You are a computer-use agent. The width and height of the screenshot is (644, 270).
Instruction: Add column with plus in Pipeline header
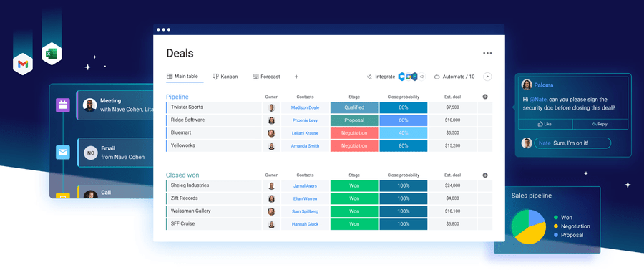485,97
